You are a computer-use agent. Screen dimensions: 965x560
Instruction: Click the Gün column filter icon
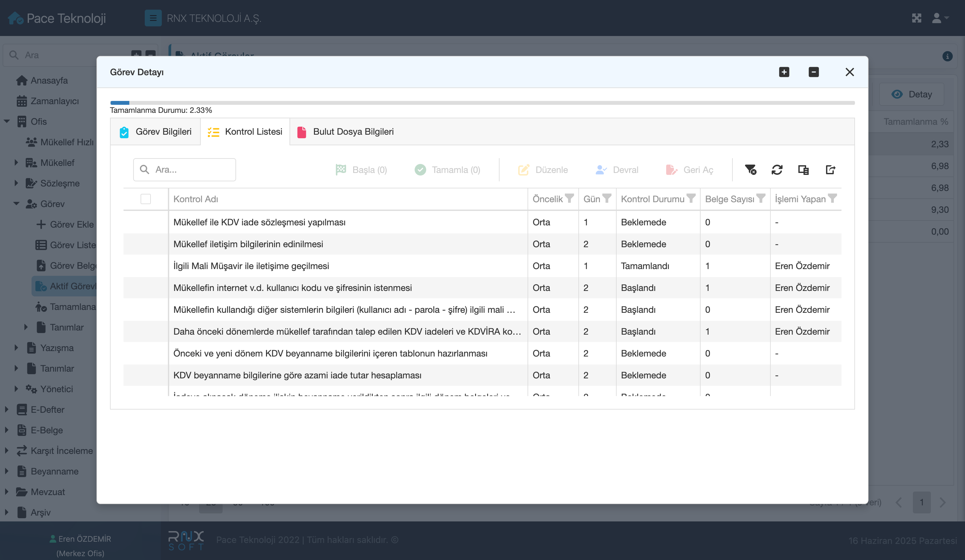pos(607,198)
